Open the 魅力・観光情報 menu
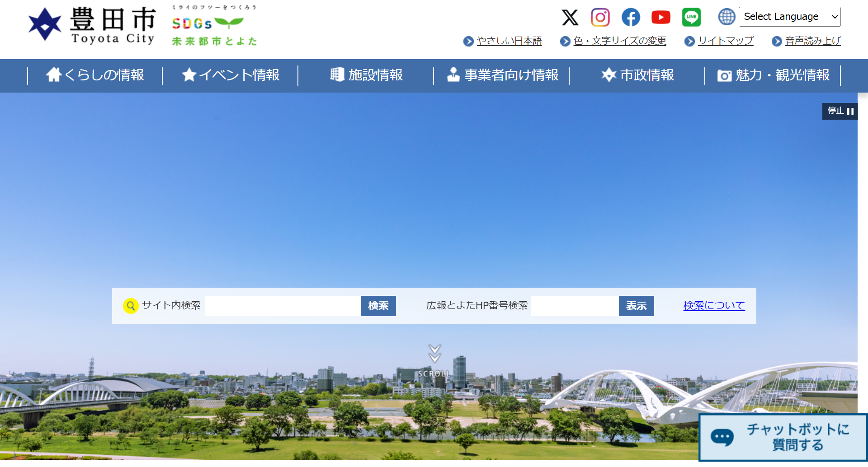The height and width of the screenshot is (467, 868). click(x=773, y=75)
